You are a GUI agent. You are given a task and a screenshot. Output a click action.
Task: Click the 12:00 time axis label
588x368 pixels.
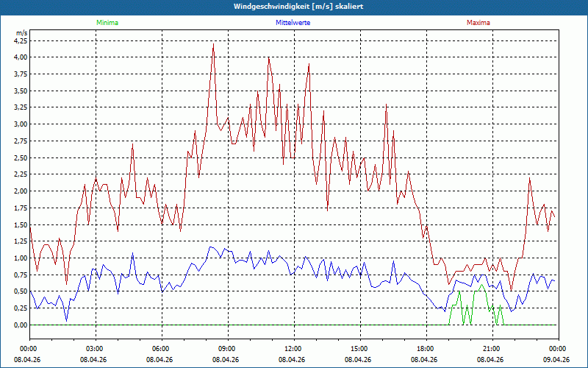[x=292, y=349]
